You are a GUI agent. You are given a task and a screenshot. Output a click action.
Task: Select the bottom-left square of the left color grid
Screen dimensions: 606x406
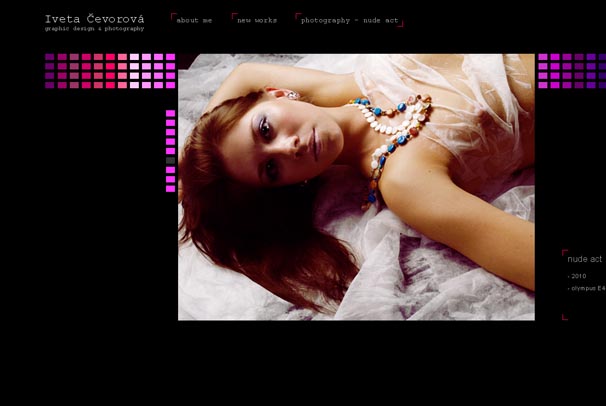(50, 85)
